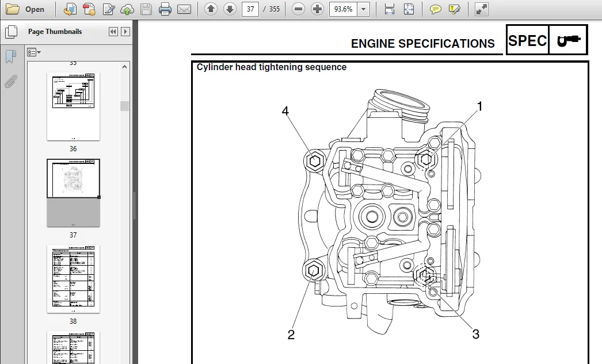This screenshot has height=364, width=602.
Task: Click the ENGINE SPECIFICATIONS heading
Action: pos(422,44)
